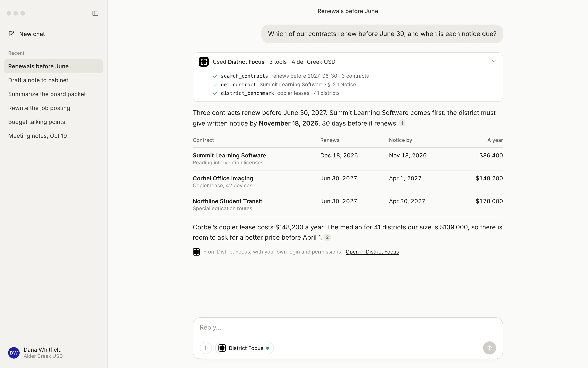Open Budget talking points chat
The height and width of the screenshot is (368, 588).
[54, 122]
